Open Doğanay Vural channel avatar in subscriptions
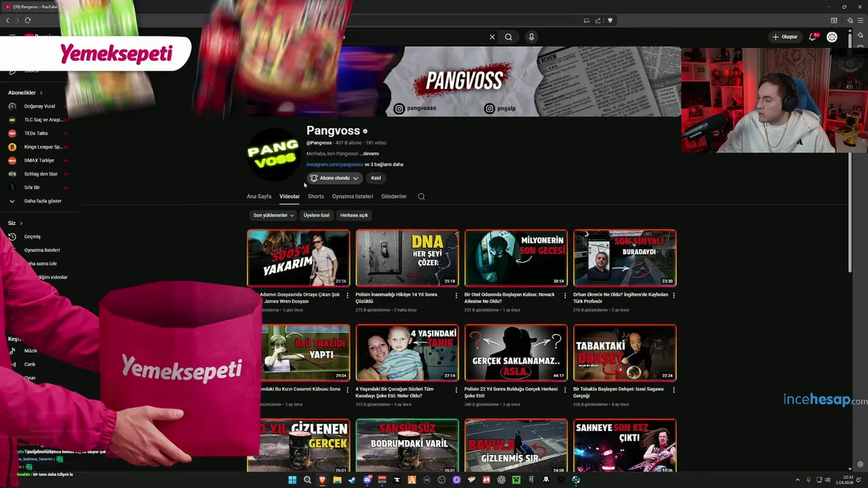 click(x=12, y=106)
